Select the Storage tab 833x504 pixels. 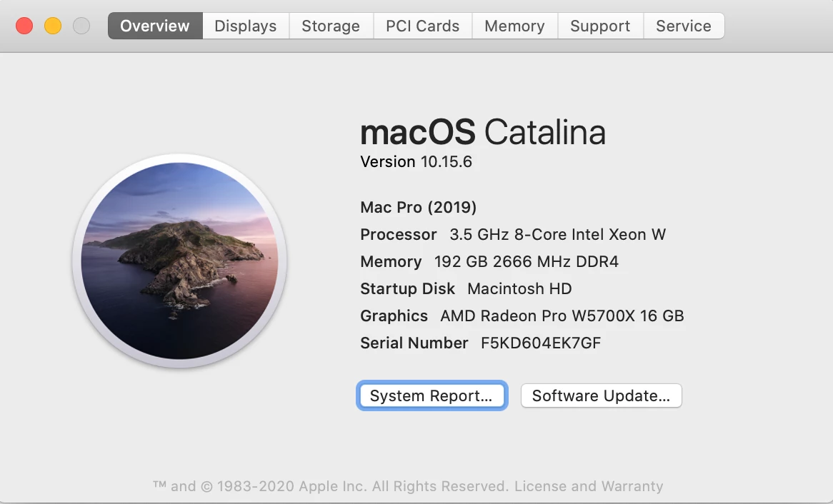[331, 26]
